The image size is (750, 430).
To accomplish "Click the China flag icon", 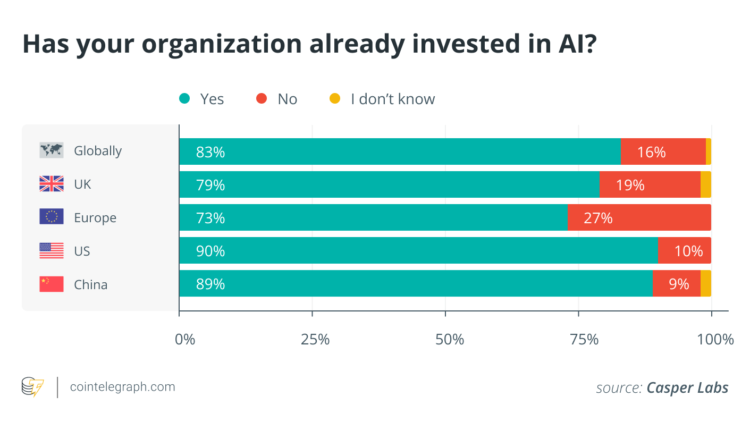I will pos(51,283).
